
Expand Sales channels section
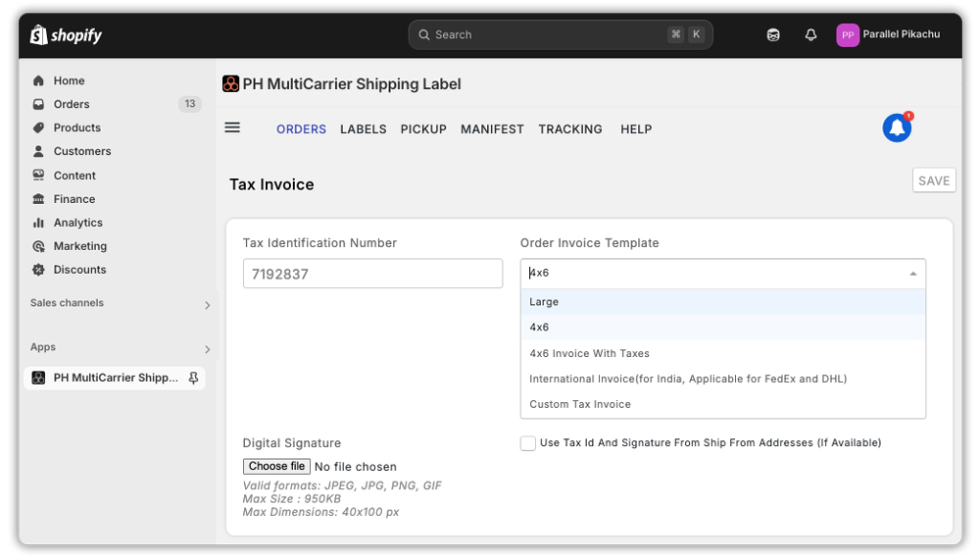point(207,305)
